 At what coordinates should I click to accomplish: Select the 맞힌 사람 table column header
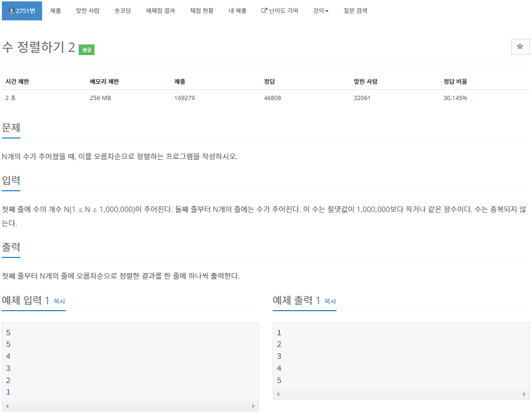click(x=365, y=81)
